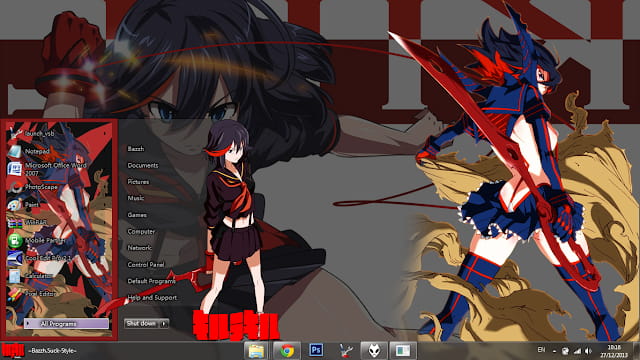
Task: Open Google Chrome on the taskbar
Action: tap(287, 351)
